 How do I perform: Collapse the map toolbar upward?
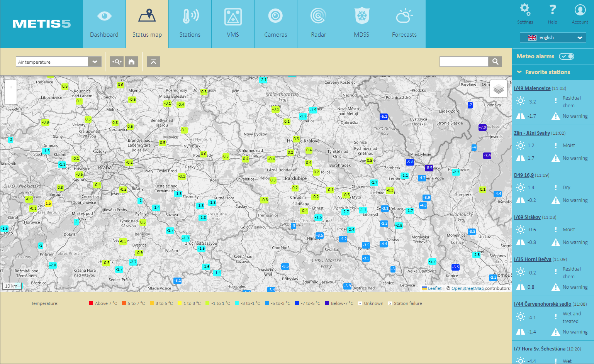point(153,62)
